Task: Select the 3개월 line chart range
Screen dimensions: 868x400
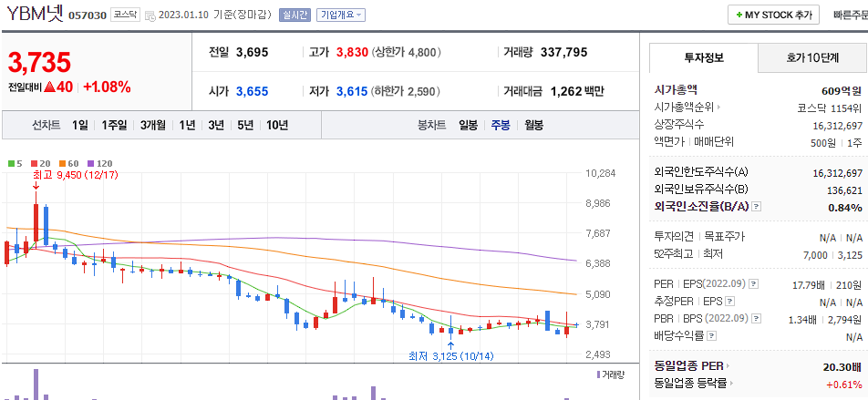Action: point(153,125)
